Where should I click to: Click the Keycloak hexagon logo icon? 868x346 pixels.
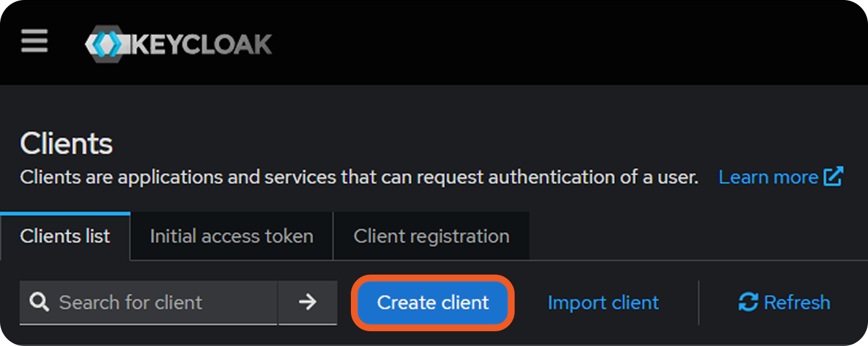click(x=105, y=44)
